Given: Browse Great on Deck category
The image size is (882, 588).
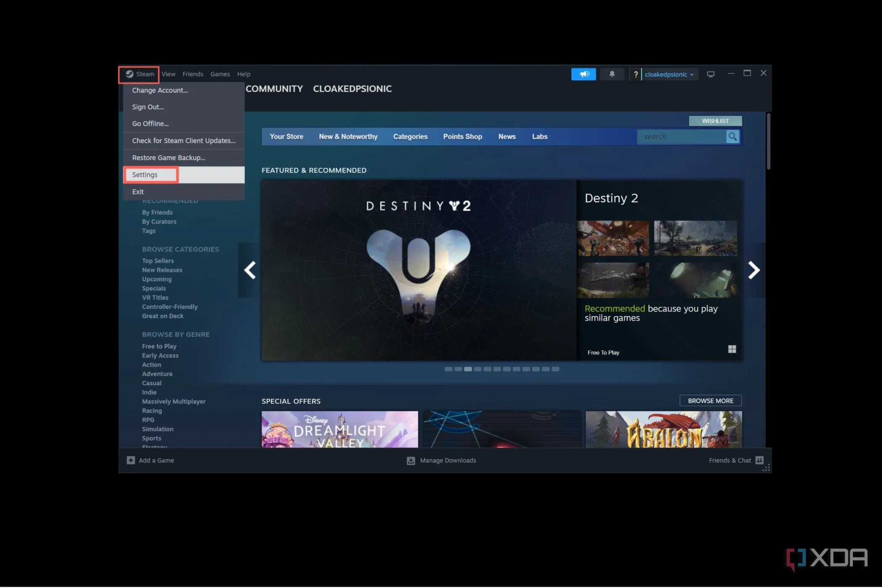Looking at the screenshot, I should 163,316.
